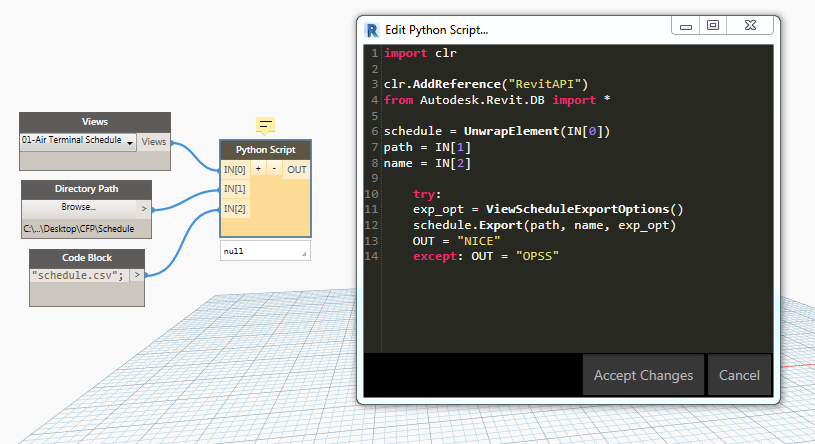The image size is (815, 444).
Task: Click the Views output port
Action: pyautogui.click(x=154, y=141)
